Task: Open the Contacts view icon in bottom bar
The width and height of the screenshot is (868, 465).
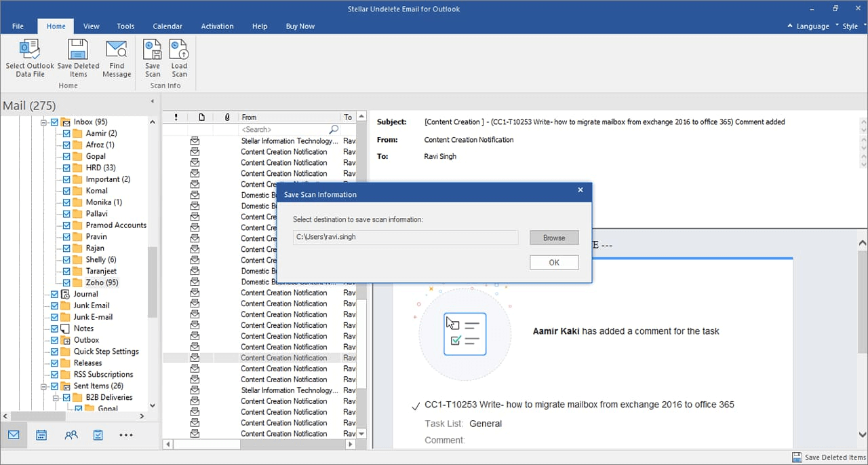Action: [71, 435]
